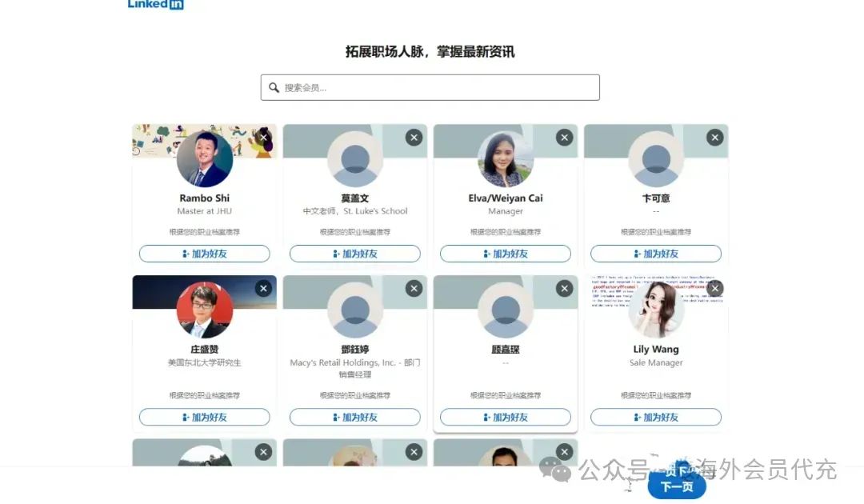This screenshot has height=504, width=864.
Task: Go to next page with 下一页
Action: tap(677, 486)
